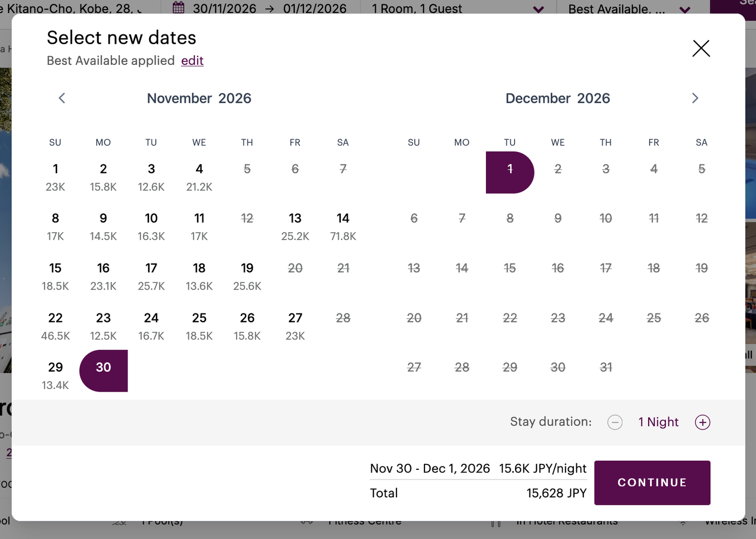The height and width of the screenshot is (539, 756).
Task: Click the highlighted December 1 checkout date
Action: [510, 172]
